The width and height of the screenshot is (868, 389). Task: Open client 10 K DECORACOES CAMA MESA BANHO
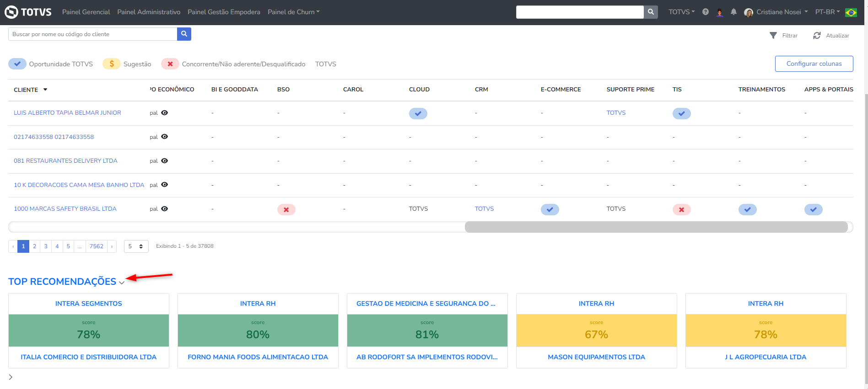point(79,185)
